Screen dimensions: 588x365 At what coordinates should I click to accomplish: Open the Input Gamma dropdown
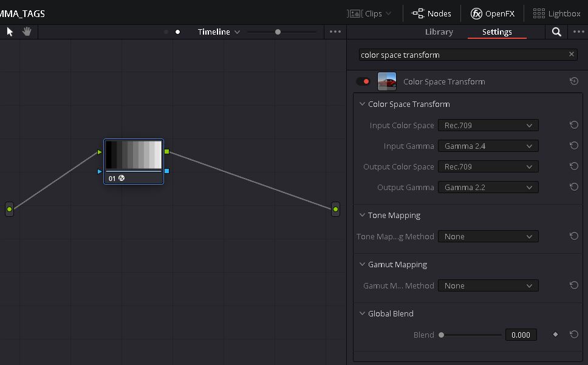(488, 146)
